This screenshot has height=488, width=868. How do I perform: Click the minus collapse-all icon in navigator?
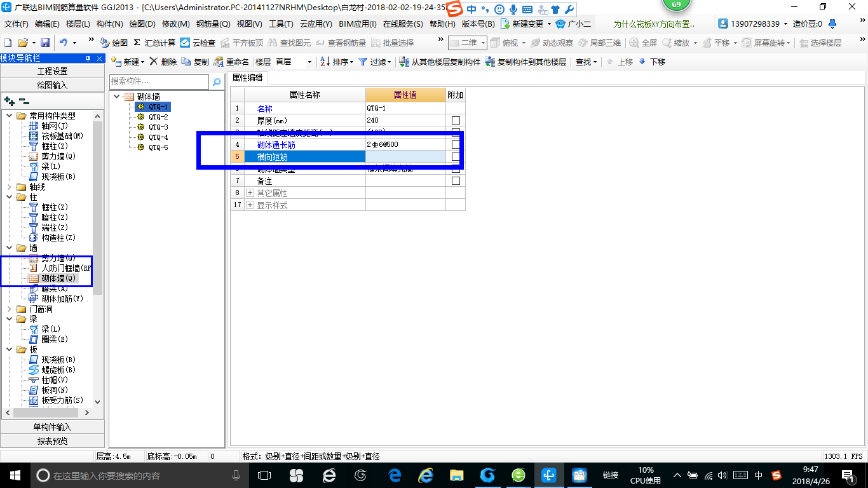[x=24, y=100]
